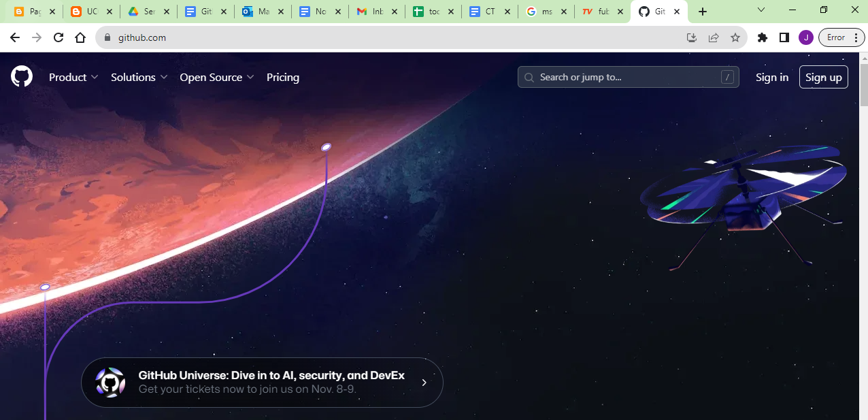Click the scrollbar up arrow
The width and height of the screenshot is (868, 420).
[864, 57]
